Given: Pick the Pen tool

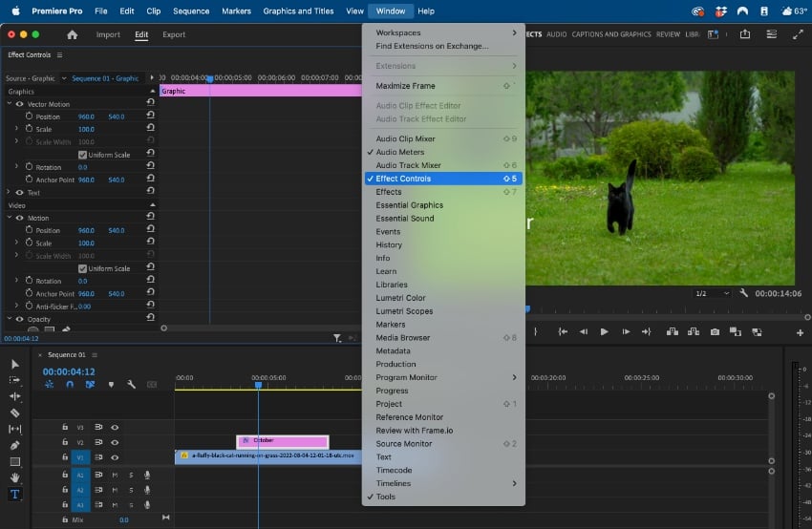Looking at the screenshot, I should click(x=14, y=445).
